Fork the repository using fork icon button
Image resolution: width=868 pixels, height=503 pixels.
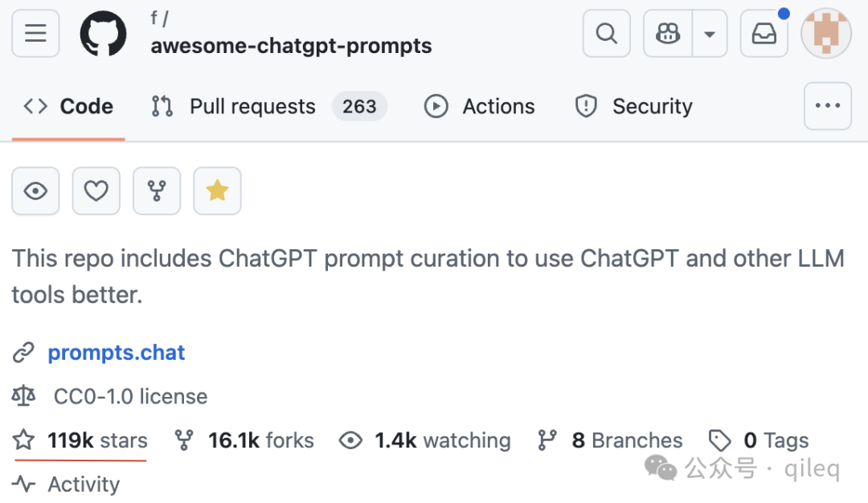coord(157,191)
